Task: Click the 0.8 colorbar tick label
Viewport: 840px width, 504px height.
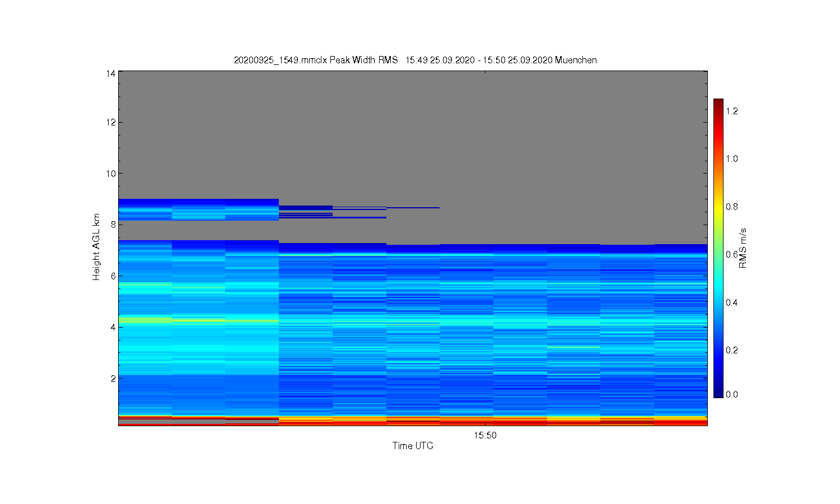Action: coord(732,207)
